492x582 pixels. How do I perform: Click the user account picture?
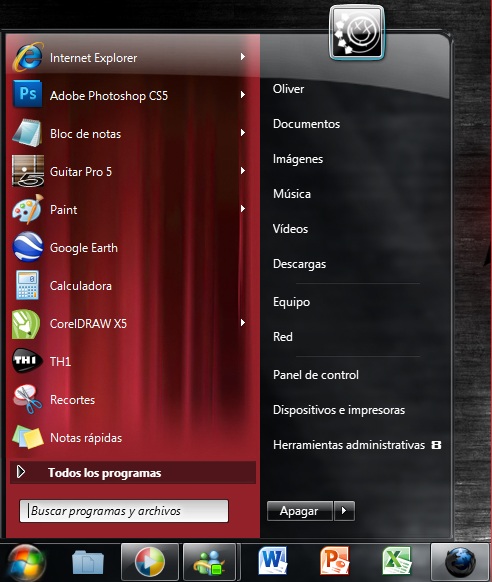(357, 33)
